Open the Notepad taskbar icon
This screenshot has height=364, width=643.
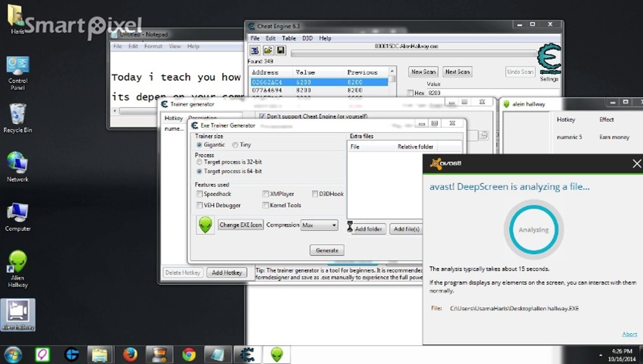tap(218, 354)
